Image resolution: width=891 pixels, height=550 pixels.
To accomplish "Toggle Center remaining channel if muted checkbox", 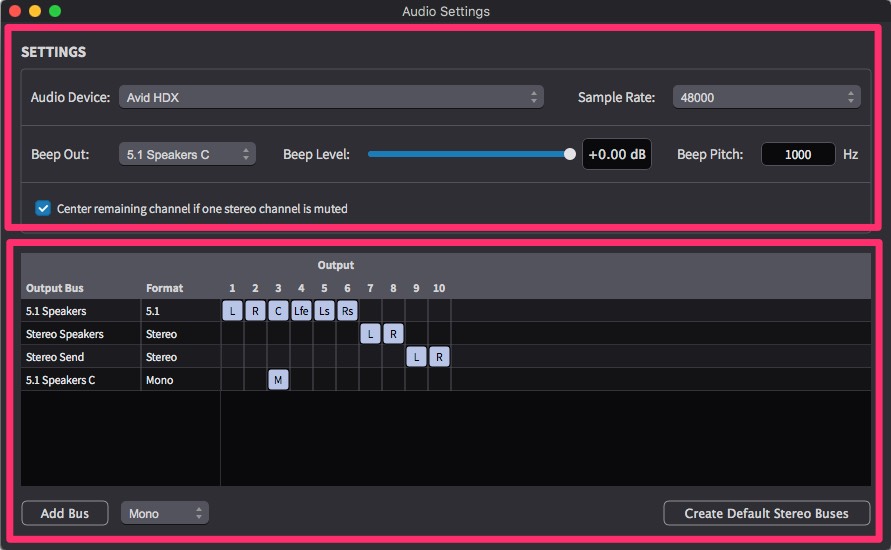I will pos(43,208).
